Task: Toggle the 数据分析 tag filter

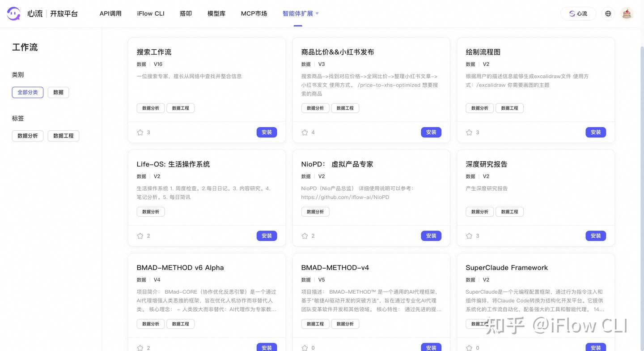Action: tap(27, 135)
